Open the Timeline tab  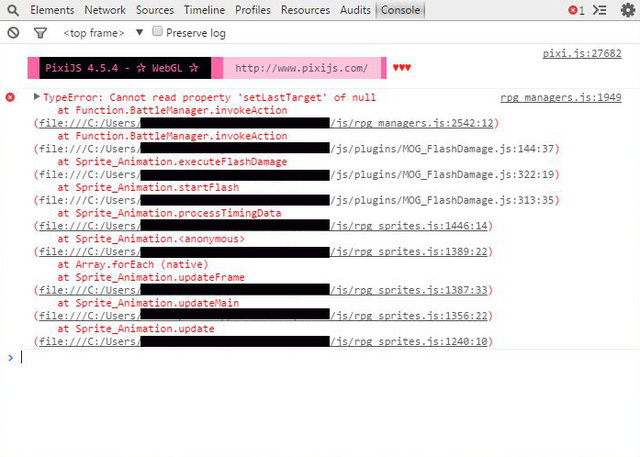pyautogui.click(x=204, y=10)
